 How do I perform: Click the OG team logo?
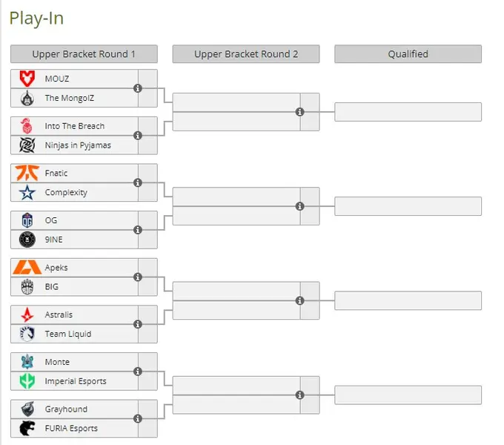coord(27,220)
